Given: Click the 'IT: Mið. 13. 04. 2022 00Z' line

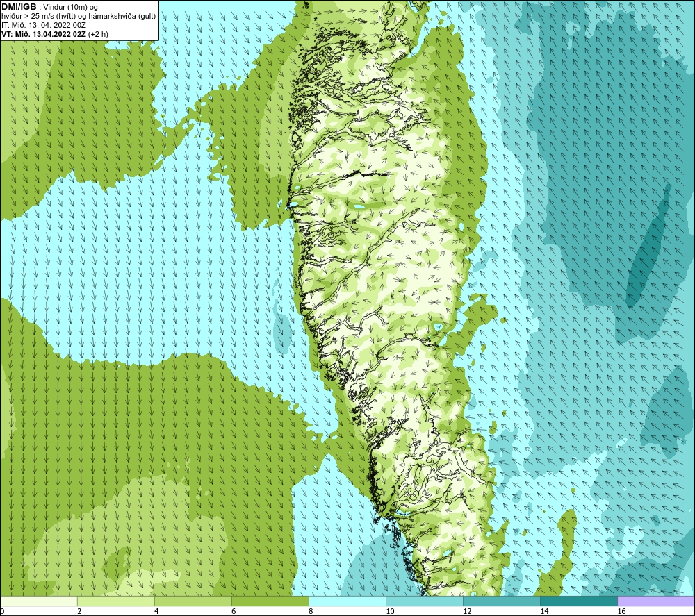Looking at the screenshot, I should coord(44,25).
